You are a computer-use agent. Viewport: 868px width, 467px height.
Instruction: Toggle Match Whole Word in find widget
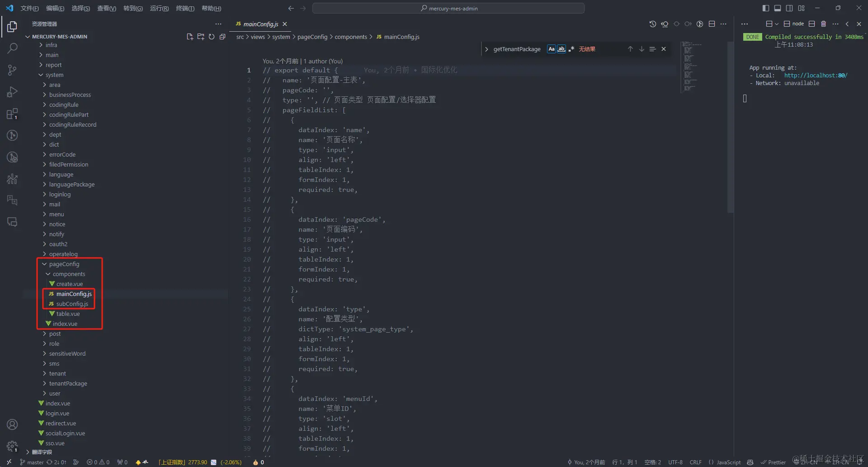[561, 49]
